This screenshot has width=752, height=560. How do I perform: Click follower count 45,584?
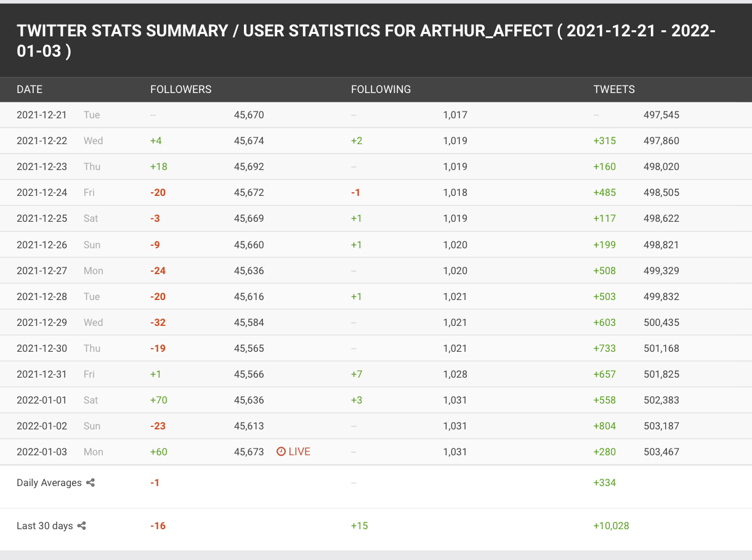tap(249, 322)
